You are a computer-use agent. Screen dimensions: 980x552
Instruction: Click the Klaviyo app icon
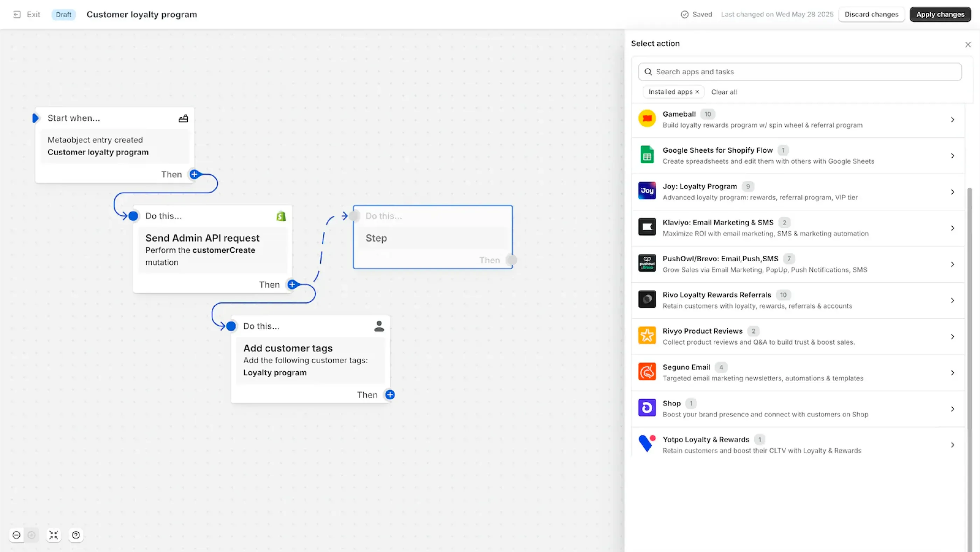pos(647,227)
